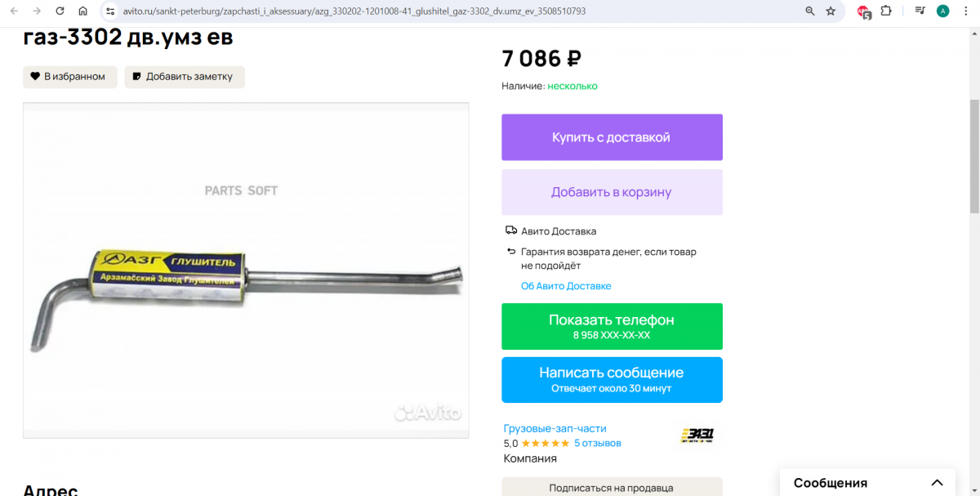Click the muffler product image
The width and height of the screenshot is (980, 496).
tap(246, 270)
